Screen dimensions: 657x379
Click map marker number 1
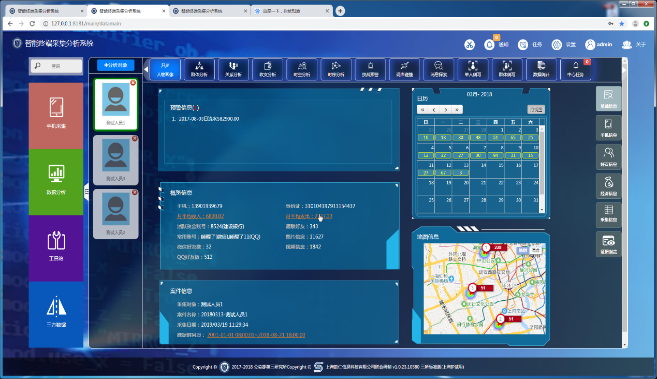click(x=486, y=248)
